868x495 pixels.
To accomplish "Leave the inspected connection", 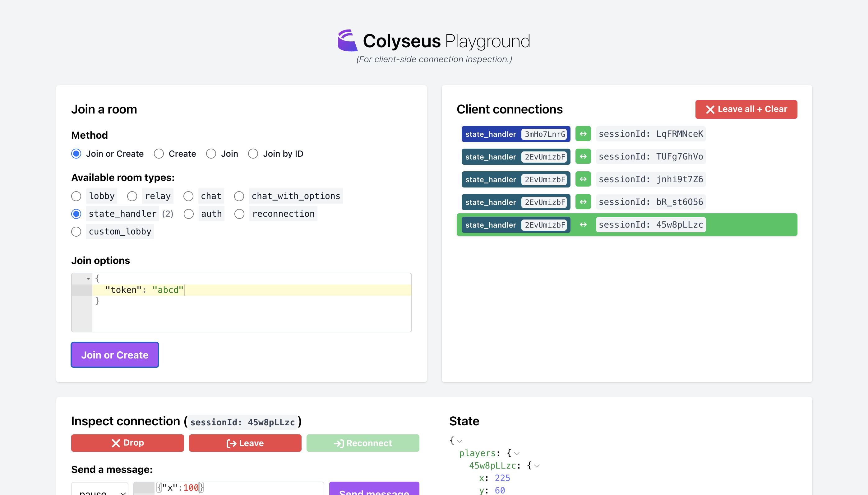I will (x=245, y=443).
